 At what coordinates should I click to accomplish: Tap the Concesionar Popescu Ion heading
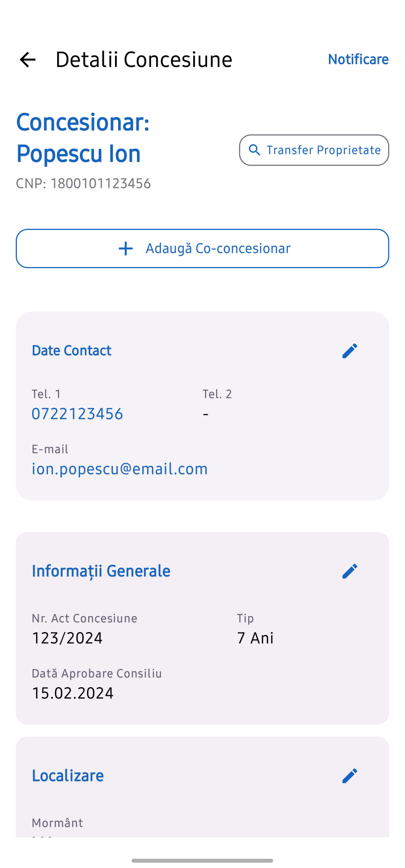click(x=83, y=137)
